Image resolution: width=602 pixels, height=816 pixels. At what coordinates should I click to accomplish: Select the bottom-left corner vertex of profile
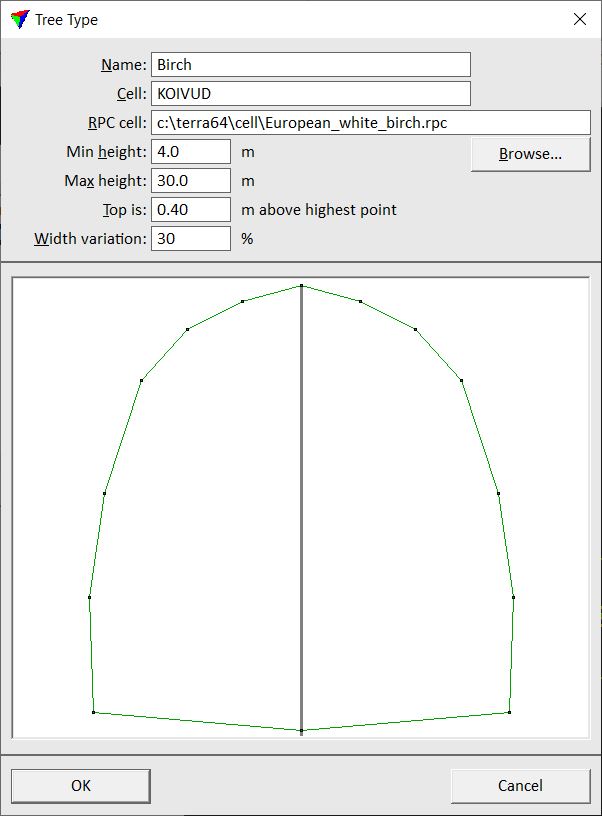coord(93,712)
